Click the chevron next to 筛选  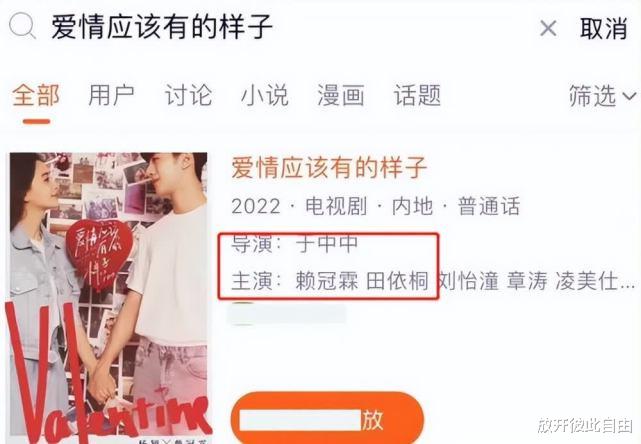pos(629,96)
